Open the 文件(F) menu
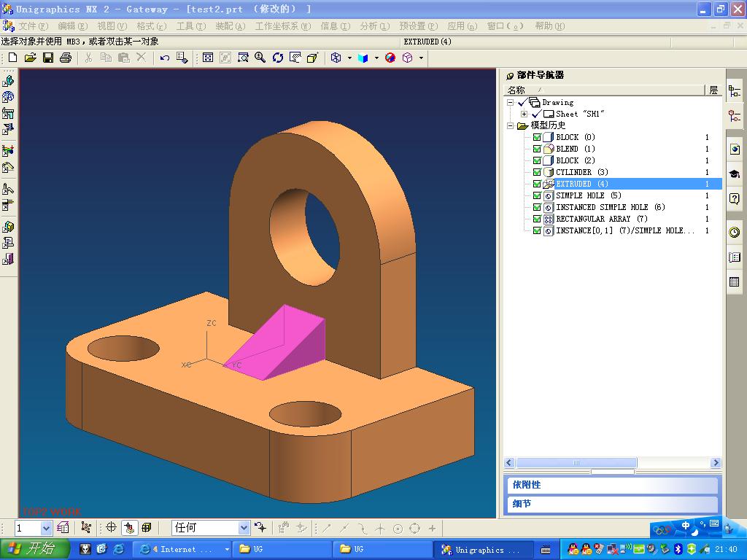This screenshot has height=560, width=747. 33,26
